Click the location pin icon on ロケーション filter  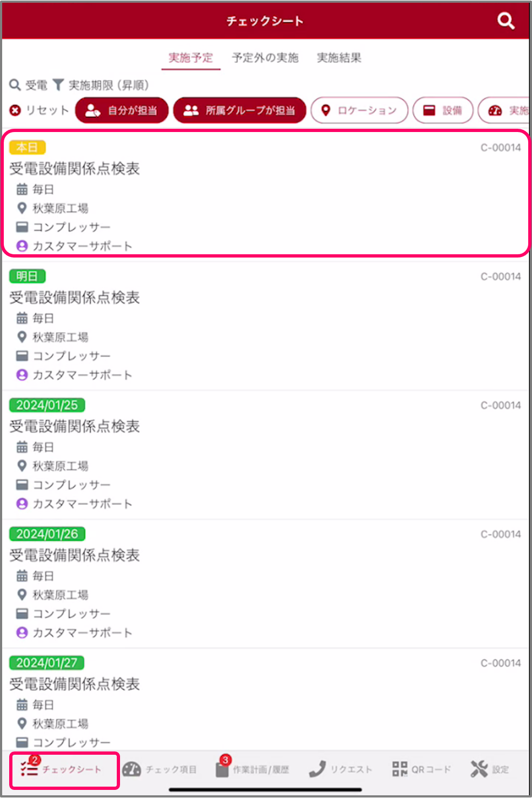tap(326, 110)
